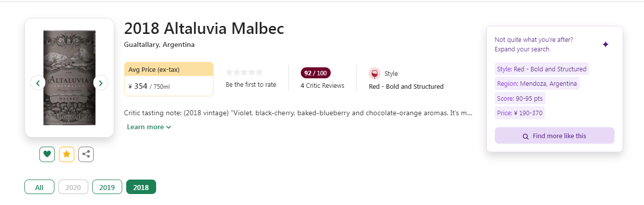Toggle the Price ¥ 190-370 filter
Image resolution: width=644 pixels, height=205 pixels.
519,113
